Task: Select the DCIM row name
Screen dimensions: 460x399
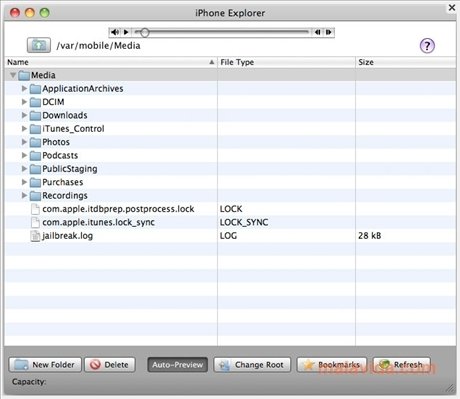Action: [x=53, y=102]
